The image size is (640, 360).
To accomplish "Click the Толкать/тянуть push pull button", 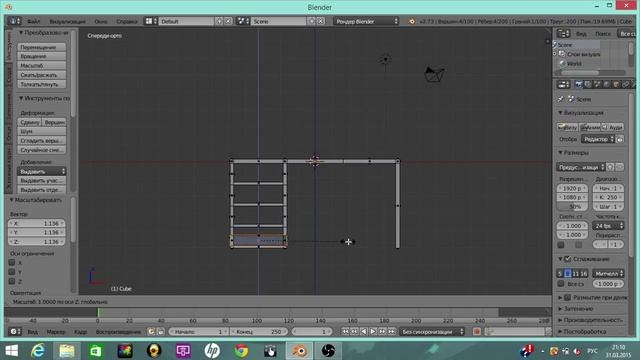I will (x=42, y=84).
